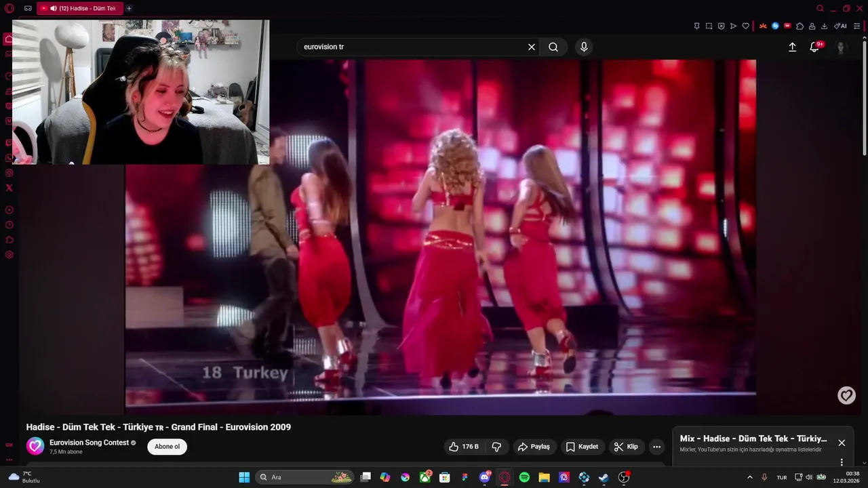Open Opera settings gear in sidebar

coord(9,255)
